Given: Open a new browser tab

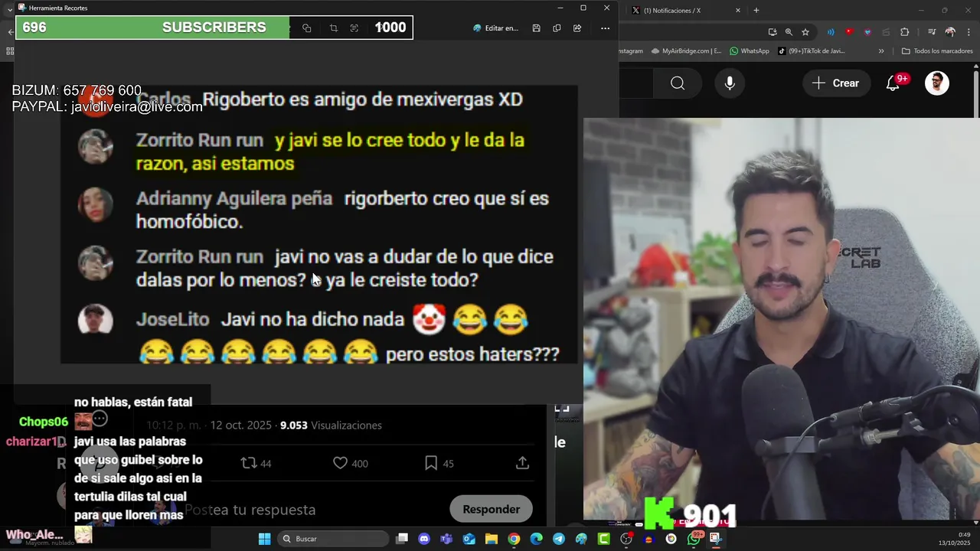Looking at the screenshot, I should (756, 10).
